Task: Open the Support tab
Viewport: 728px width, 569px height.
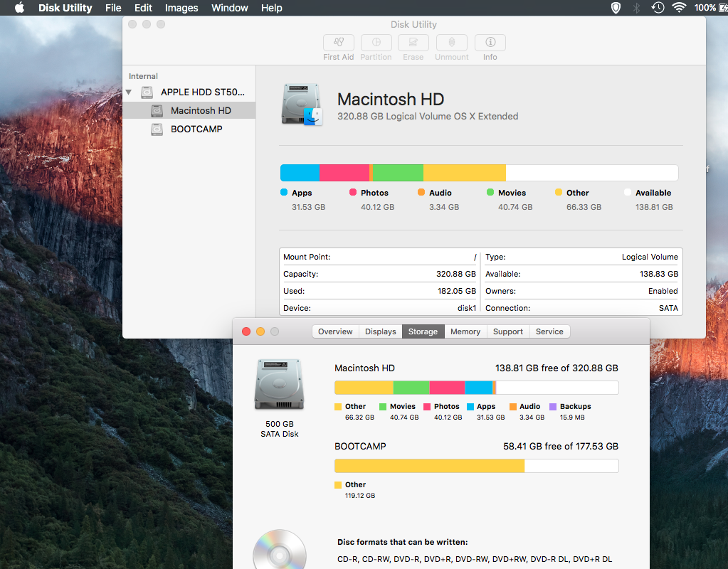Action: [508, 331]
